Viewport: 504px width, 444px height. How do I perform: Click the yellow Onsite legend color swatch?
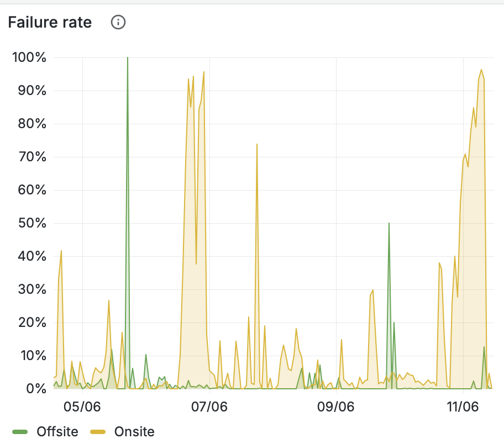(x=98, y=431)
